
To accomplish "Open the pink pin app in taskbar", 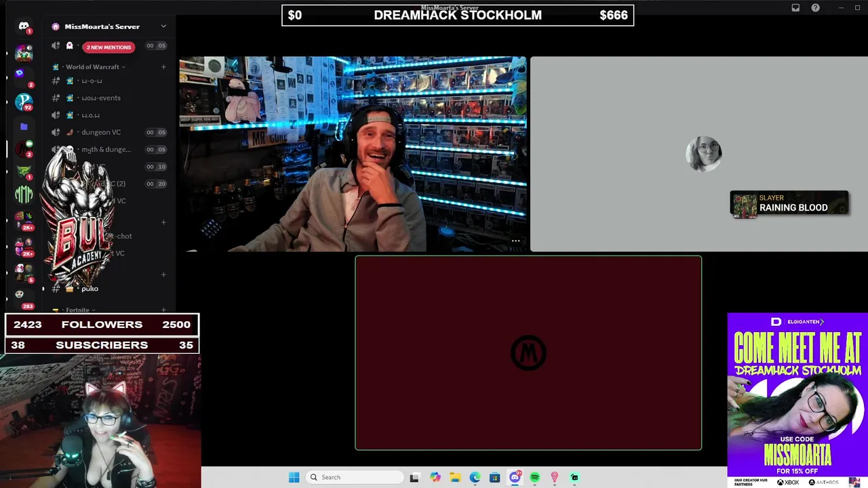I will (555, 477).
